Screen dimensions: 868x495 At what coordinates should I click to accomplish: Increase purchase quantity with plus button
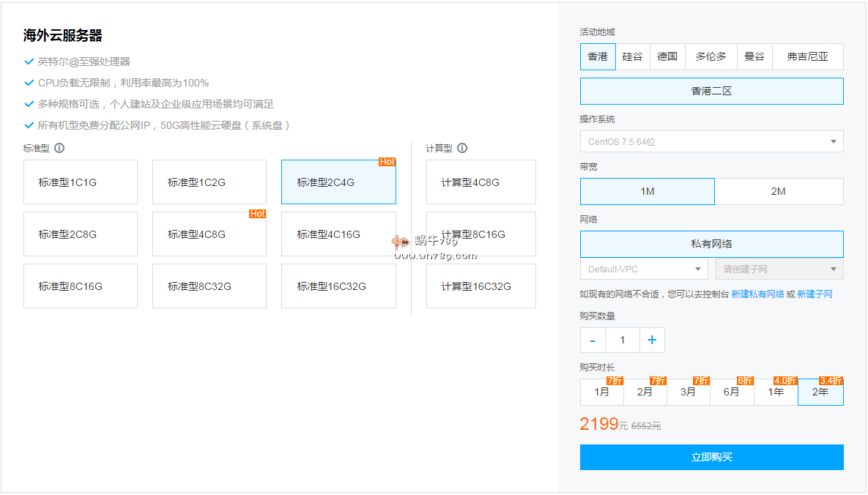click(652, 340)
